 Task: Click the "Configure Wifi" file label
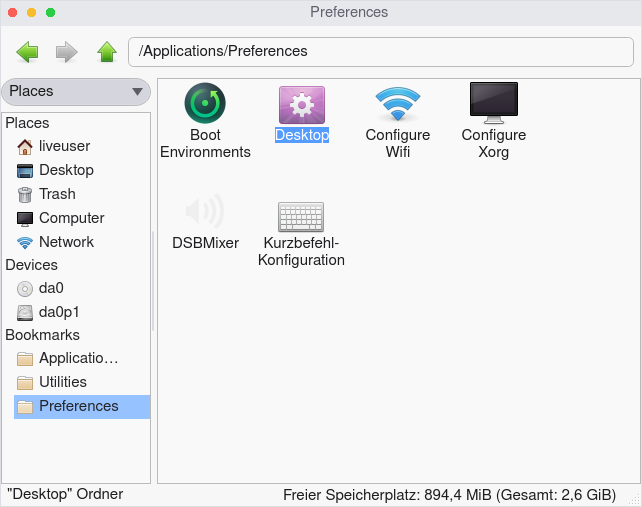398,143
